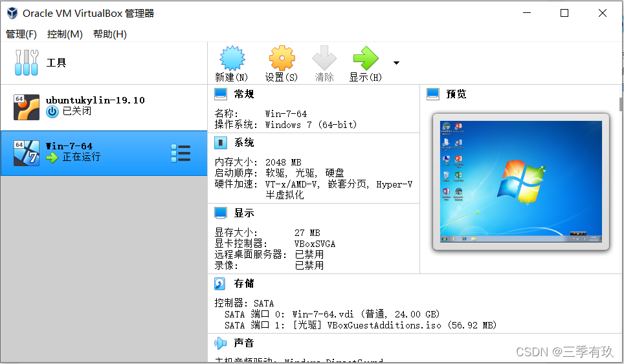Click the System (系统) chip icon
The height and width of the screenshot is (364, 624).
pos(221,143)
